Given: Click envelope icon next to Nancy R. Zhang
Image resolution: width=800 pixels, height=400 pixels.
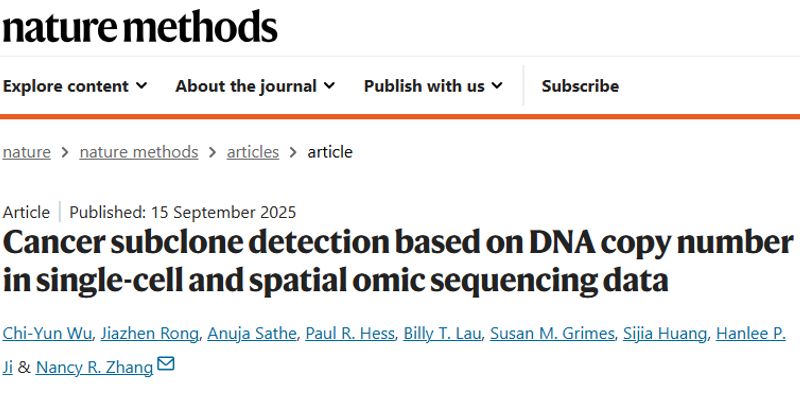Looking at the screenshot, I should tap(166, 365).
